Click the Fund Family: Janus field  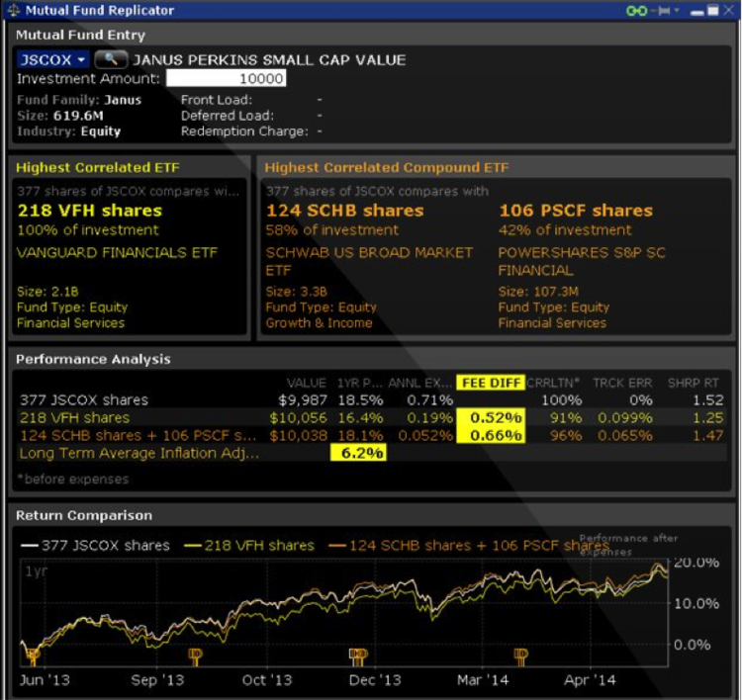coord(79,100)
